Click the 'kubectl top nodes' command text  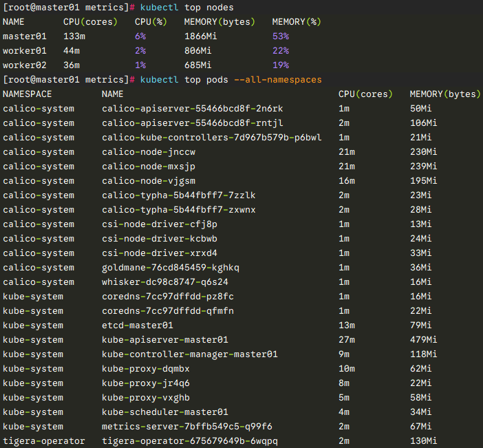coord(186,8)
